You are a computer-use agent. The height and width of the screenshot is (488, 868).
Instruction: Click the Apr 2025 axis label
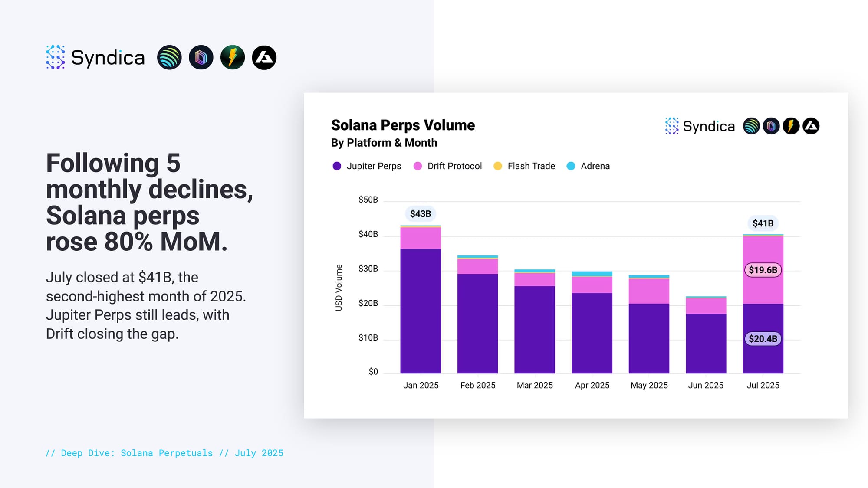click(x=592, y=385)
